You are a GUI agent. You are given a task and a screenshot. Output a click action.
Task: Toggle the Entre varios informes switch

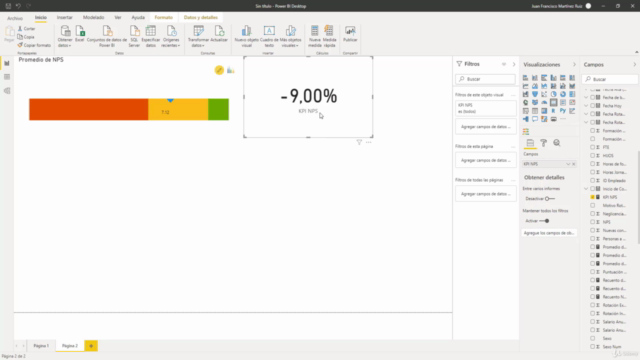click(550, 199)
